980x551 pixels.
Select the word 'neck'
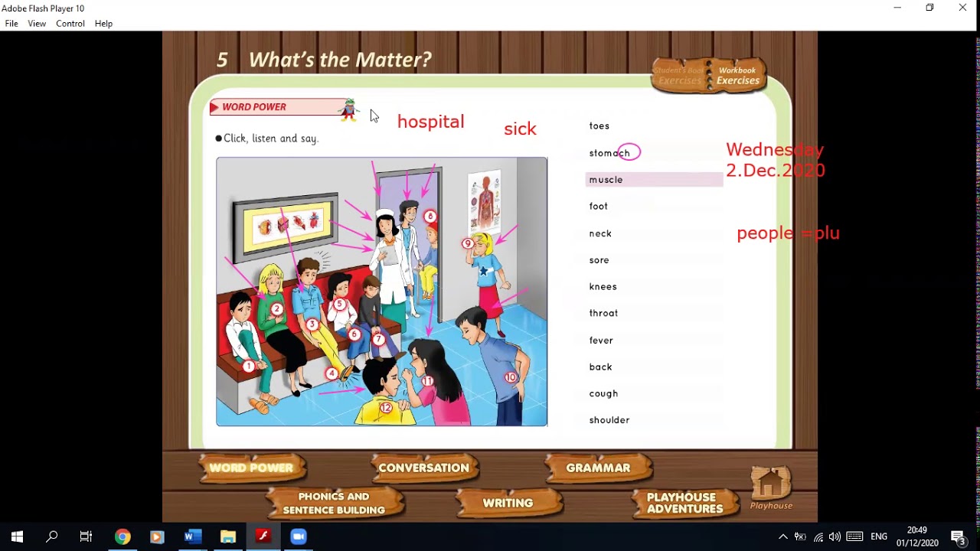600,233
